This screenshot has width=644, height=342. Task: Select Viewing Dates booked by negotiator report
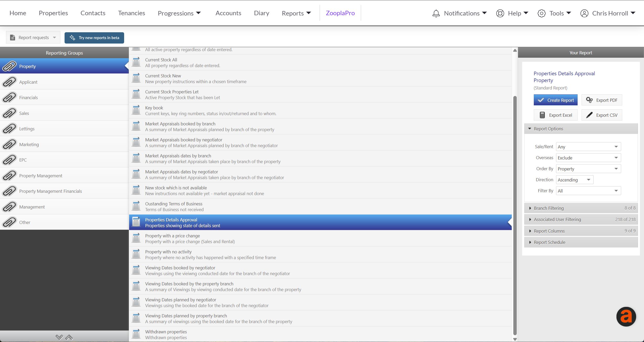click(x=320, y=270)
